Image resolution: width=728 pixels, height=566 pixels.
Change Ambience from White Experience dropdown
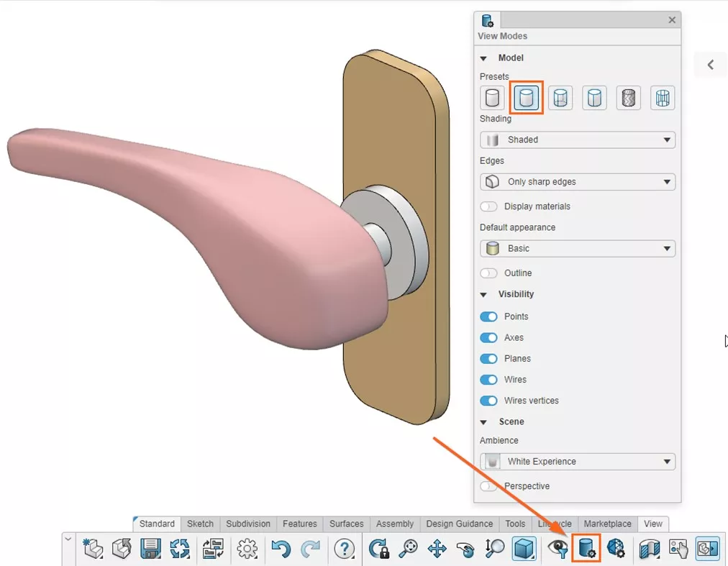(x=577, y=461)
